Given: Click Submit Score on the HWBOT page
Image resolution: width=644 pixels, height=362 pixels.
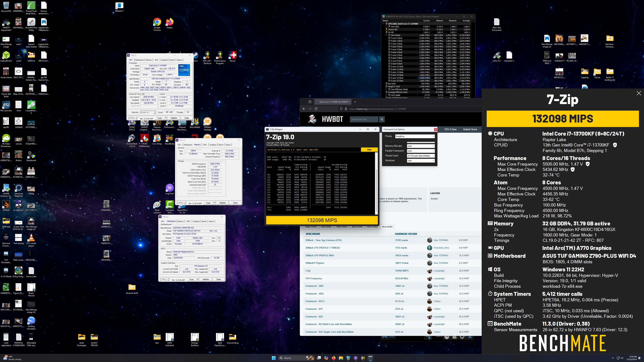Looking at the screenshot, I should [x=470, y=129].
